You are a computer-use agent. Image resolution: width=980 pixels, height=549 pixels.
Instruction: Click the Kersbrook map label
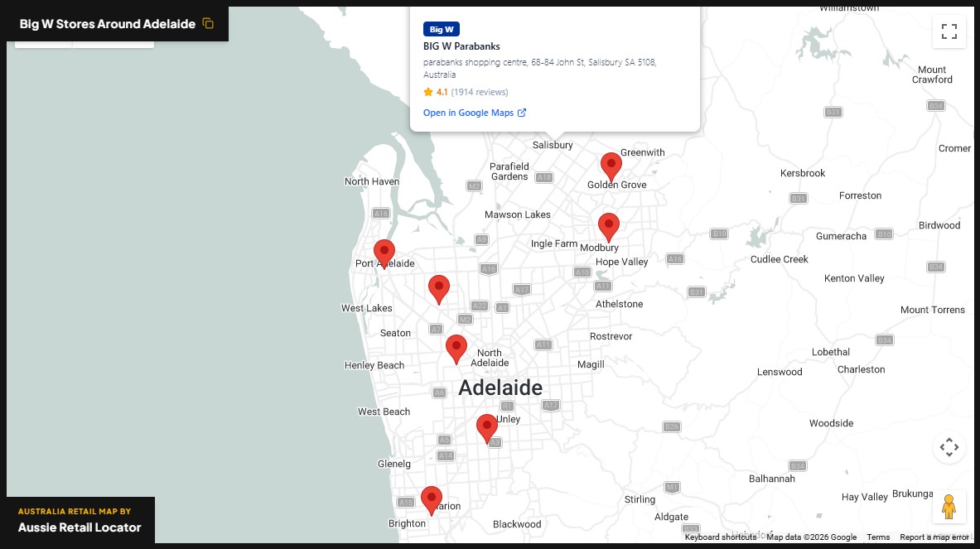click(x=803, y=173)
